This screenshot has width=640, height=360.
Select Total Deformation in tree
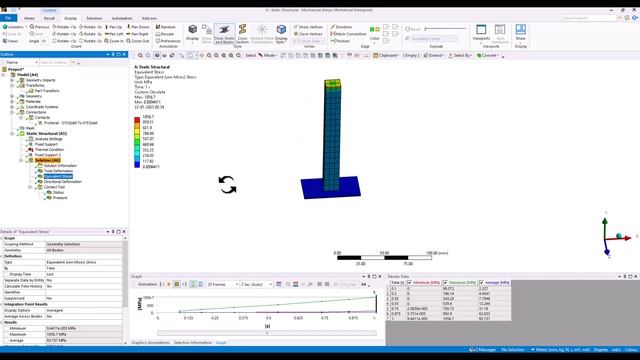tap(58, 171)
